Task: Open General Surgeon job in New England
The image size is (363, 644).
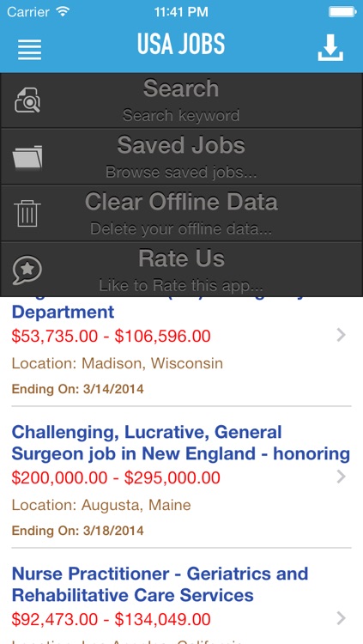Action: click(181, 443)
